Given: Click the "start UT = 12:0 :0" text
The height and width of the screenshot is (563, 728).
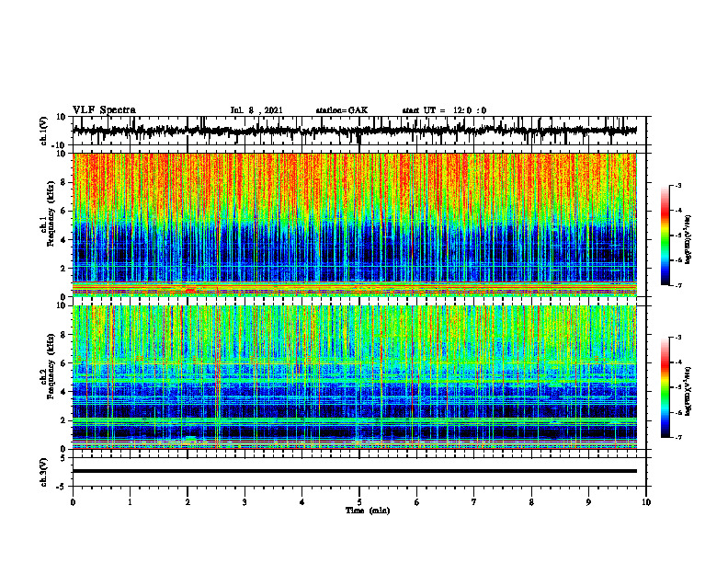Looking at the screenshot, I should pos(444,110).
